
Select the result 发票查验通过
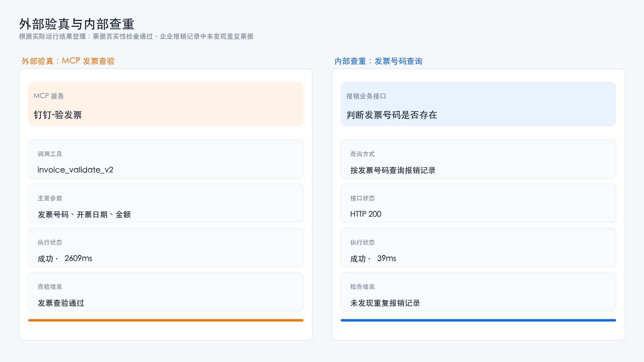tap(61, 303)
